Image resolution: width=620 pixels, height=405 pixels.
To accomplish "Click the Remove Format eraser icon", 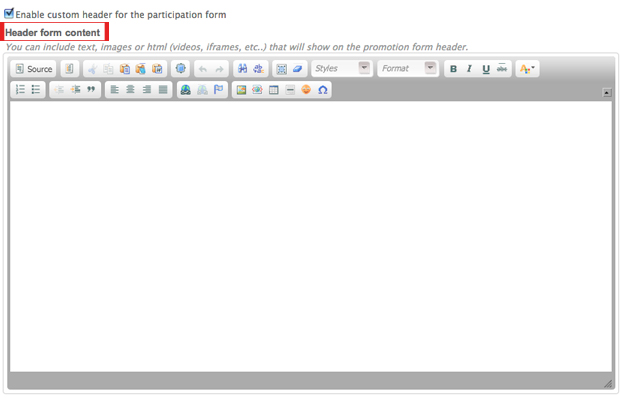I will click(x=298, y=69).
